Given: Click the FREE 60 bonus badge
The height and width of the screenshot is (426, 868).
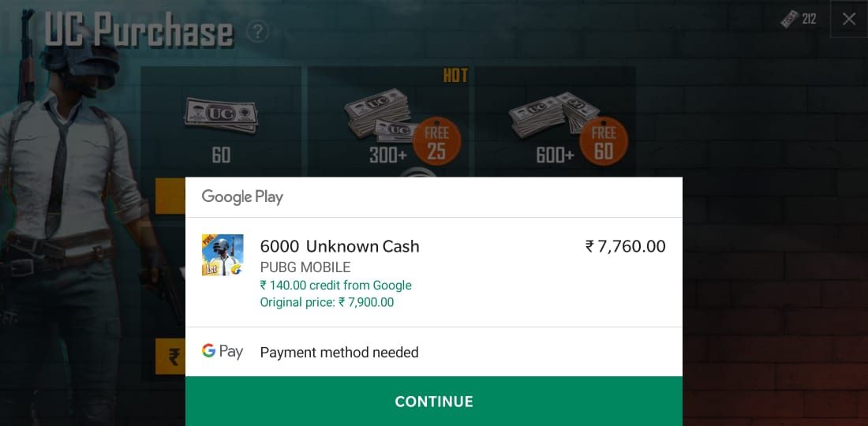Looking at the screenshot, I should pyautogui.click(x=604, y=141).
